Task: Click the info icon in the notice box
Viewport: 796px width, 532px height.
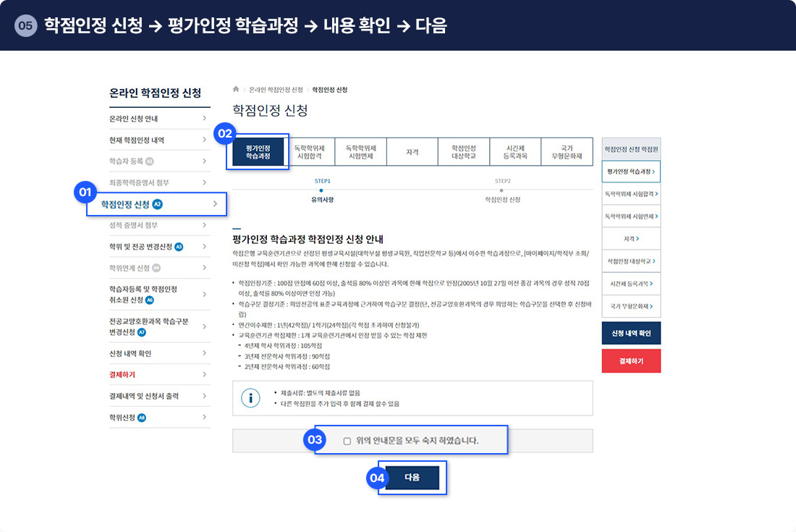Action: [250, 398]
